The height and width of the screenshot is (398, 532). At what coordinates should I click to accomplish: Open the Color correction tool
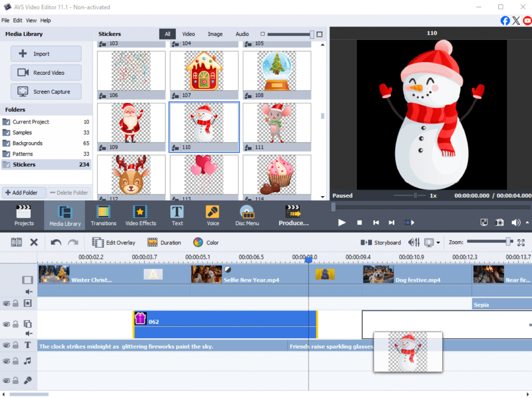click(x=205, y=242)
